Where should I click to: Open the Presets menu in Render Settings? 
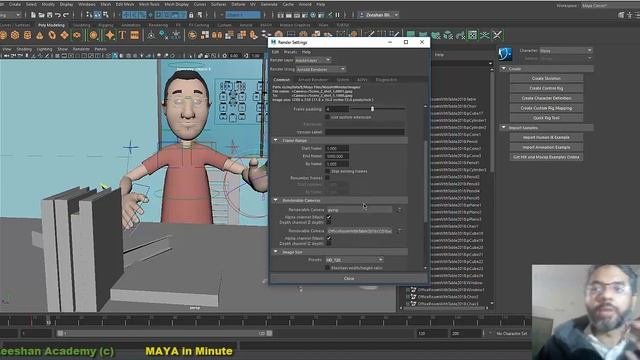(290, 52)
